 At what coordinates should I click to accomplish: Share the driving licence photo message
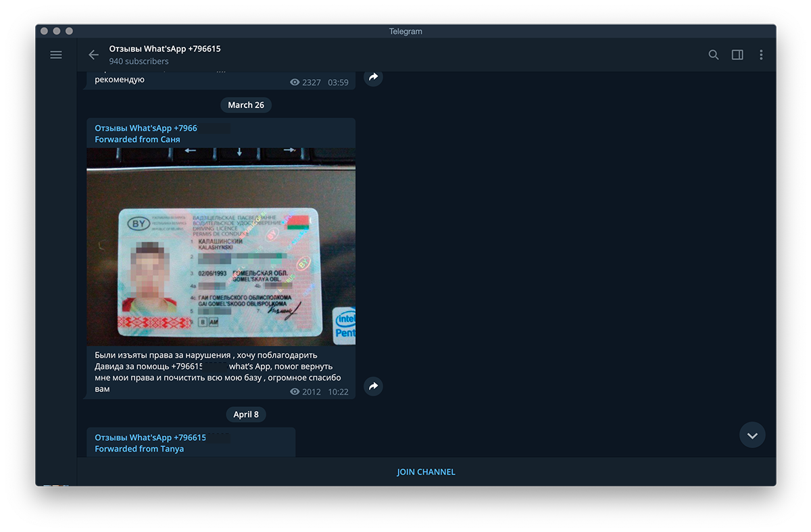(x=373, y=386)
